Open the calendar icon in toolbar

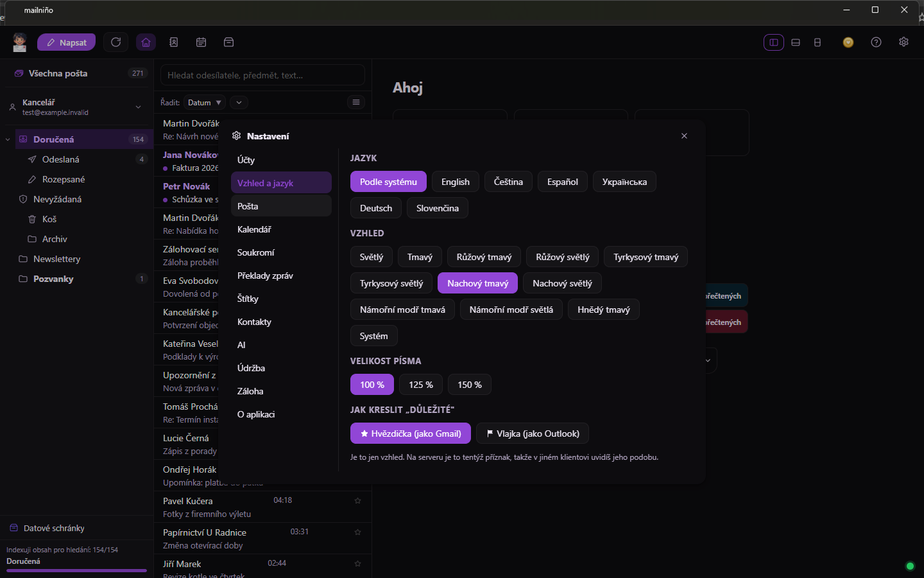pos(201,42)
